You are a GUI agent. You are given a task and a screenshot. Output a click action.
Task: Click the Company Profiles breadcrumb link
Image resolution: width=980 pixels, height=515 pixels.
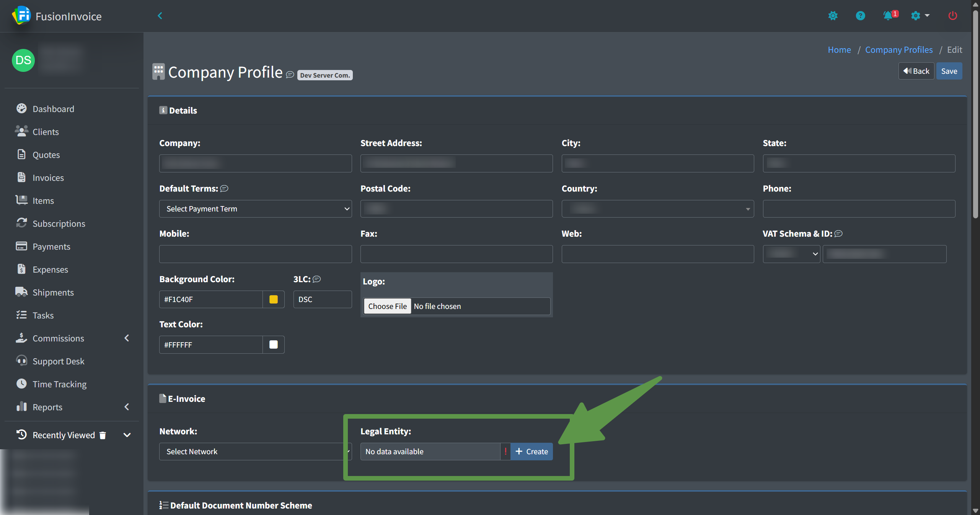898,50
